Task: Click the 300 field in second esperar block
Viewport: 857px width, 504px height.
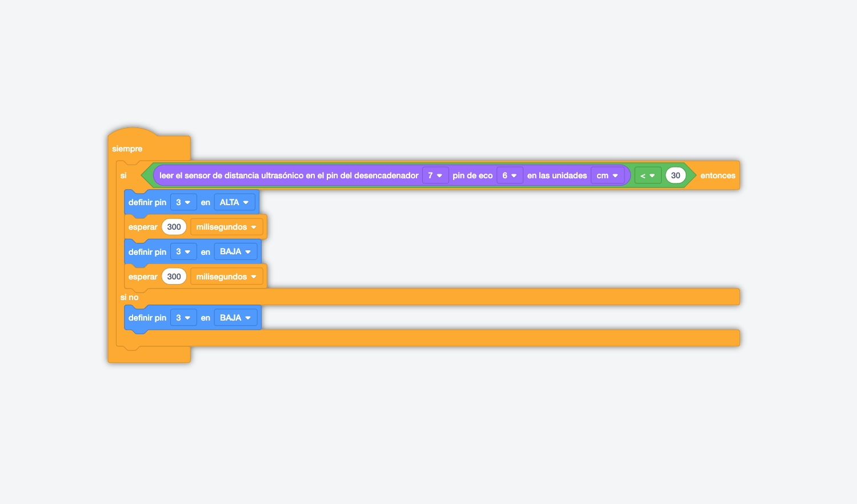Action: click(x=174, y=277)
